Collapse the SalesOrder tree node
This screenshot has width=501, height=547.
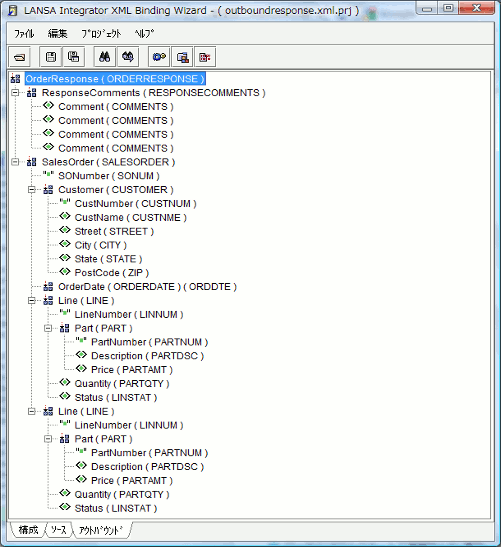point(15,162)
